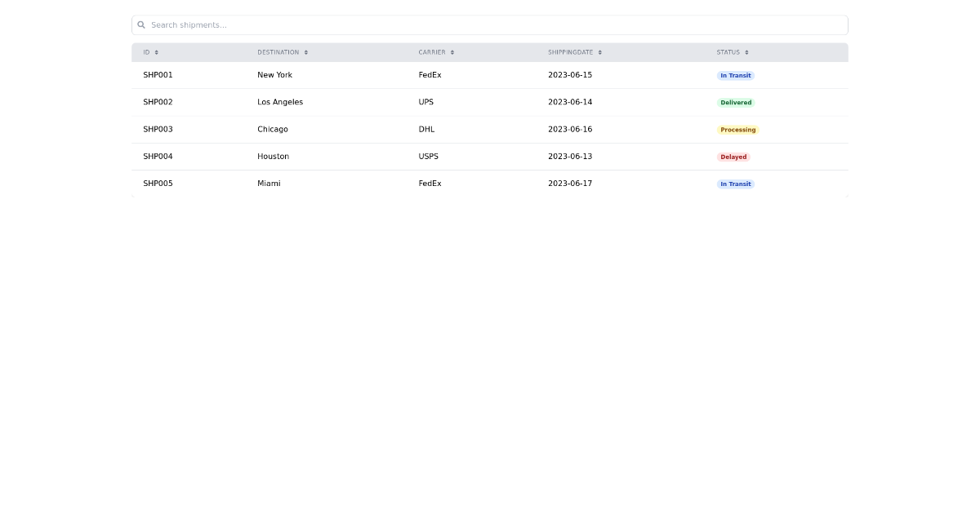
Task: Toggle the Processing status badge for SHP003
Action: tap(737, 129)
